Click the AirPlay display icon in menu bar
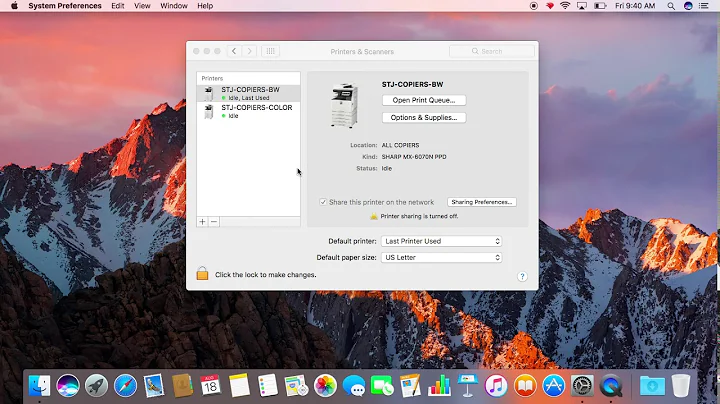720x404 pixels. point(582,6)
